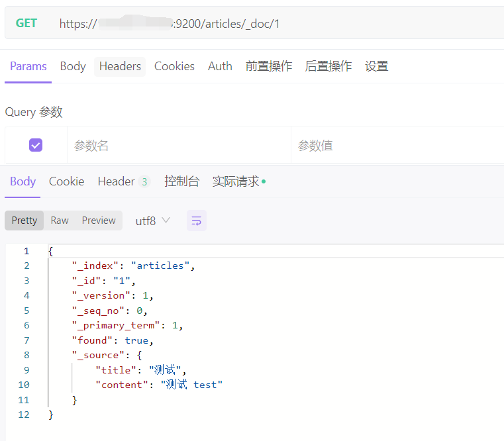This screenshot has width=504, height=441.
Task: Open the 控制台 console tab
Action: (181, 181)
